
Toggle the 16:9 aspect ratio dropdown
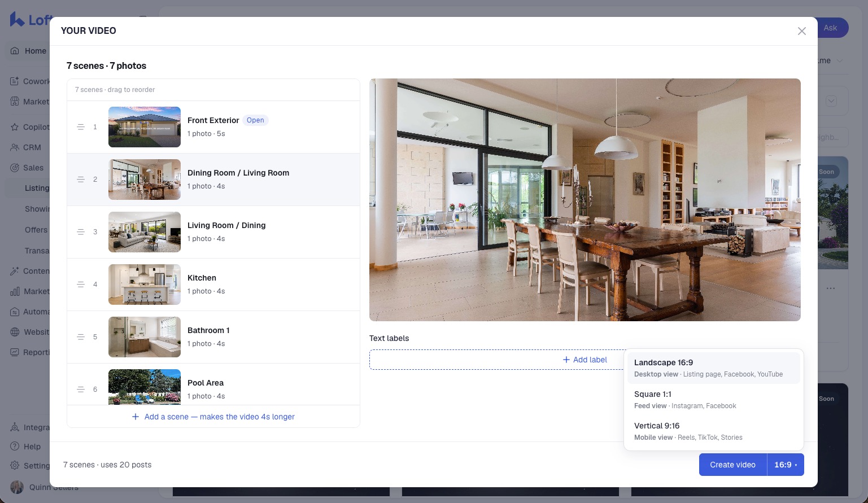pos(786,465)
